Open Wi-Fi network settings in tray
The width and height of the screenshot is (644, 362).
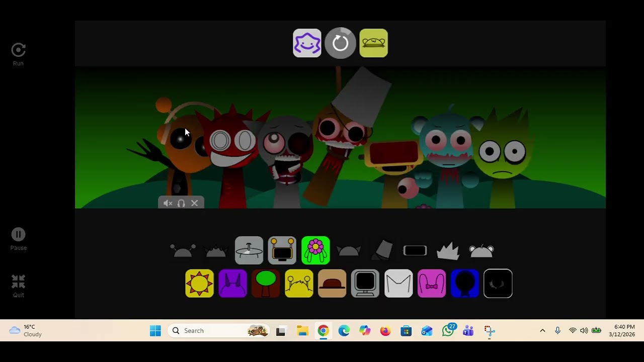click(573, 330)
